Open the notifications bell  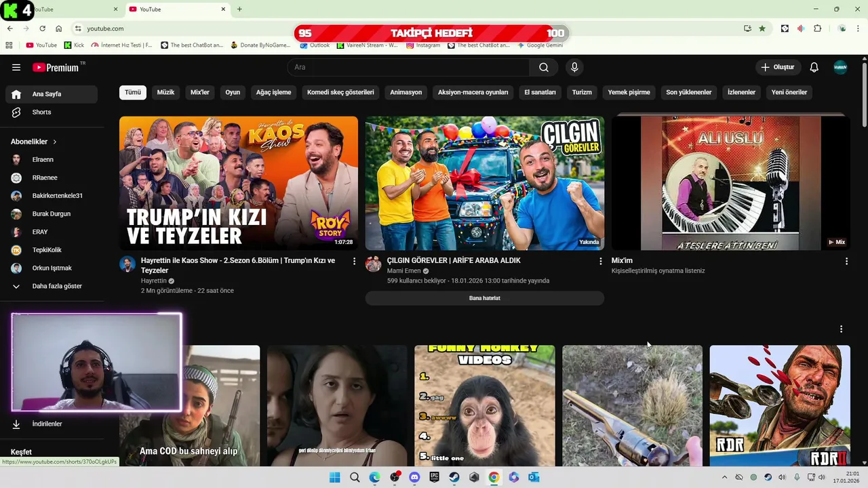[814, 67]
